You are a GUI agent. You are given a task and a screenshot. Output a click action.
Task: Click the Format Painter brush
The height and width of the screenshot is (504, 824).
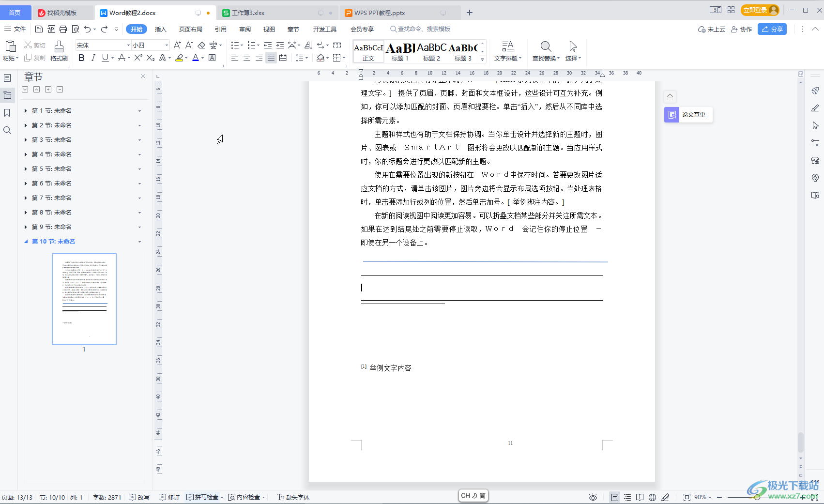pos(59,51)
